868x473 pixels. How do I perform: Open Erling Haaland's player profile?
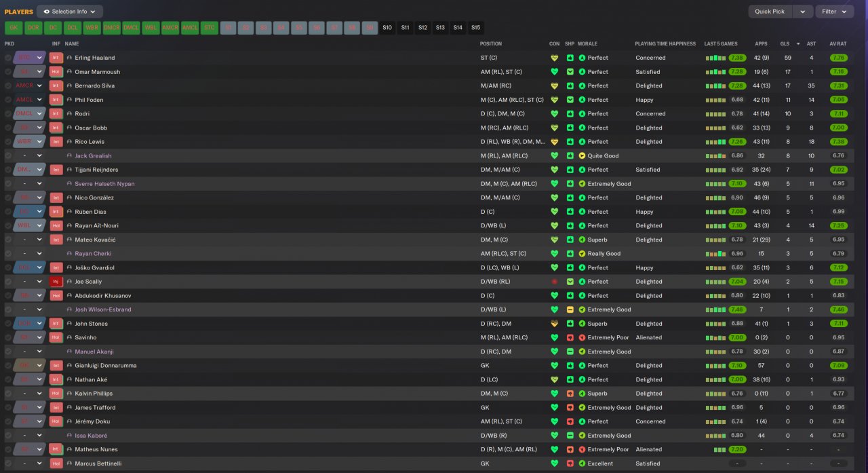coord(95,58)
